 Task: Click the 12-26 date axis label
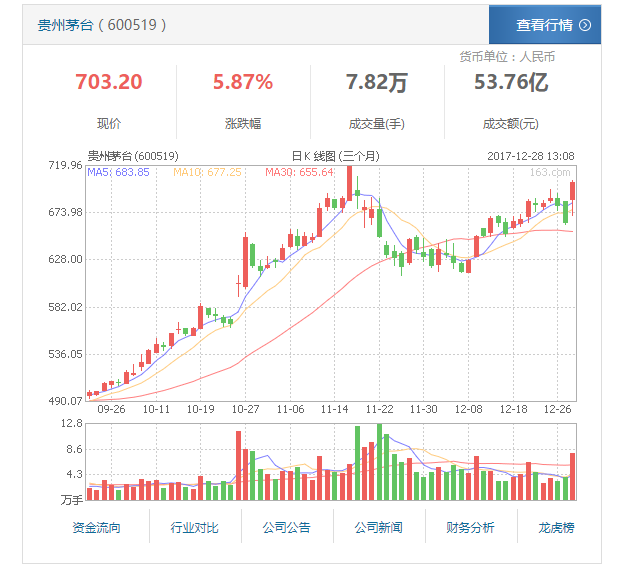(x=558, y=409)
